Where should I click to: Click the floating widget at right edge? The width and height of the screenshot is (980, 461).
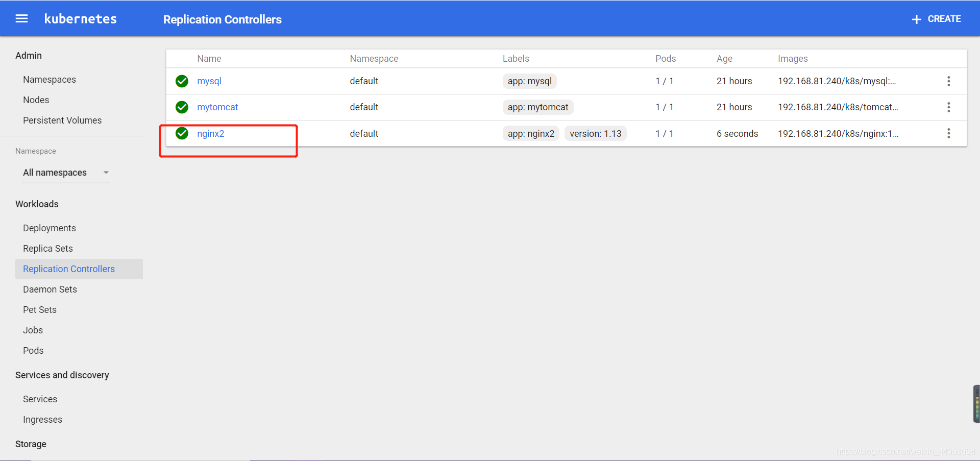(x=976, y=404)
